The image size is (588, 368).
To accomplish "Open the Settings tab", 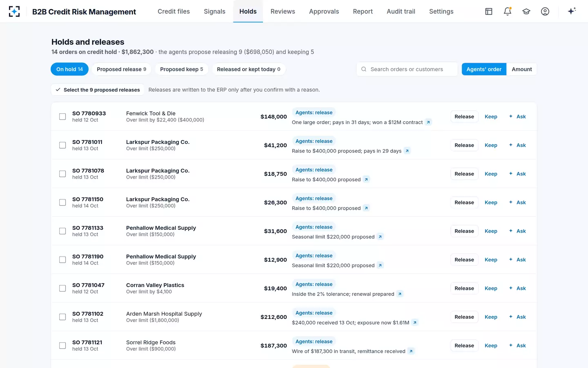I will coord(441,11).
